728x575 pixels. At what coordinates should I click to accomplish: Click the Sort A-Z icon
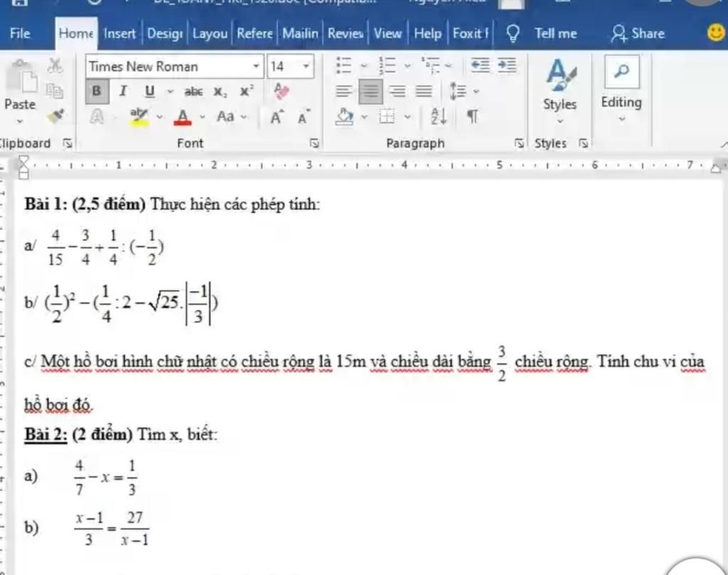coord(439,117)
